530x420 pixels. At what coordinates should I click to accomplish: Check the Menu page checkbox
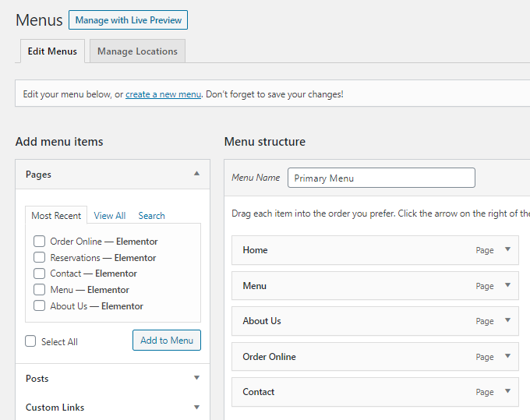point(39,290)
